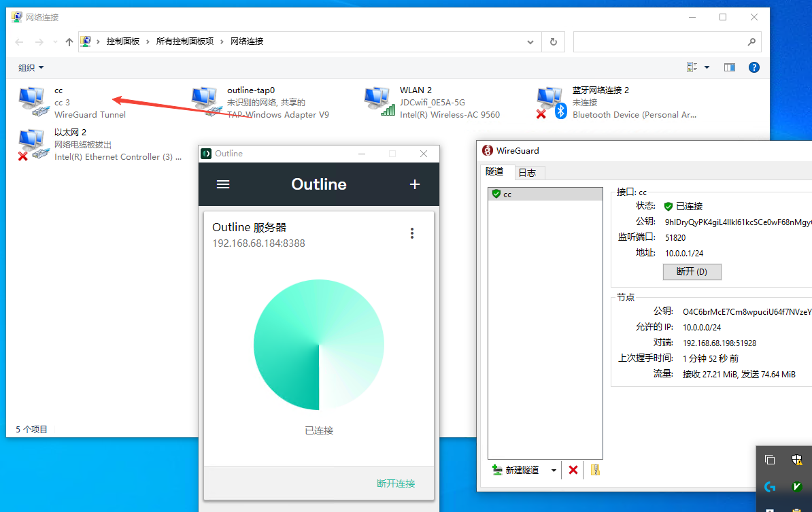Expand chevron after 所有控制面板项 breadcrumb
The height and width of the screenshot is (512, 812).
[x=222, y=41]
